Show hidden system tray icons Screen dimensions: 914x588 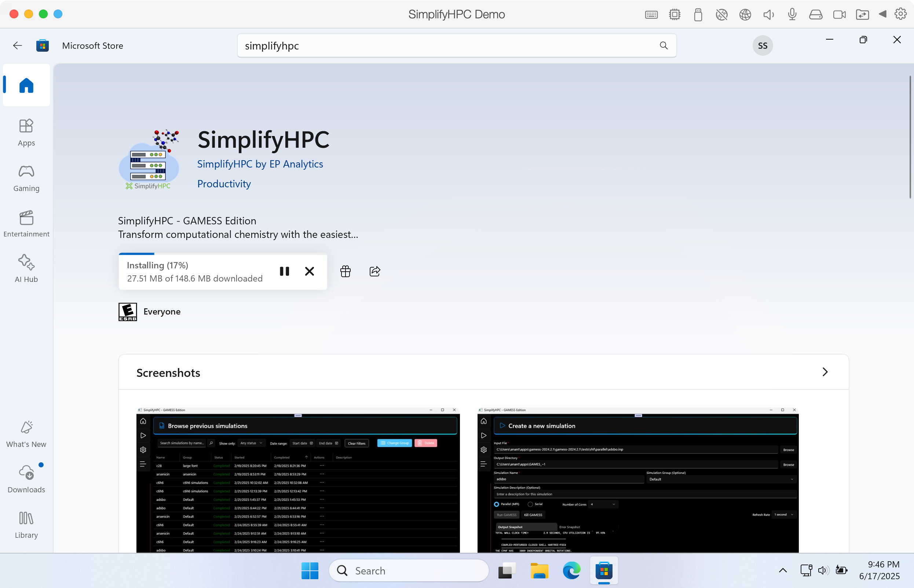pyautogui.click(x=783, y=570)
